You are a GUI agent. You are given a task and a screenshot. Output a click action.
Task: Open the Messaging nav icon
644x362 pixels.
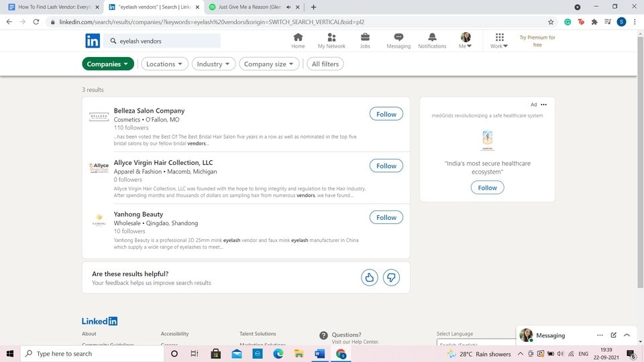tap(398, 41)
